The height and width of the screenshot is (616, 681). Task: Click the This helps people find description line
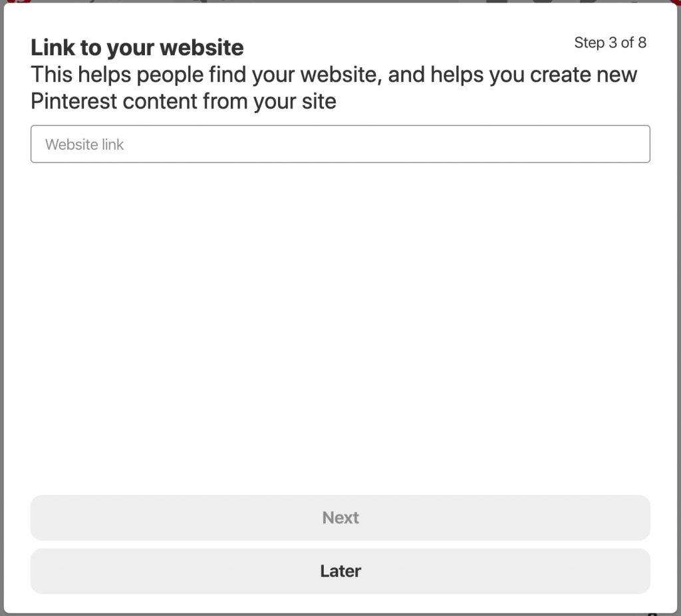334,75
